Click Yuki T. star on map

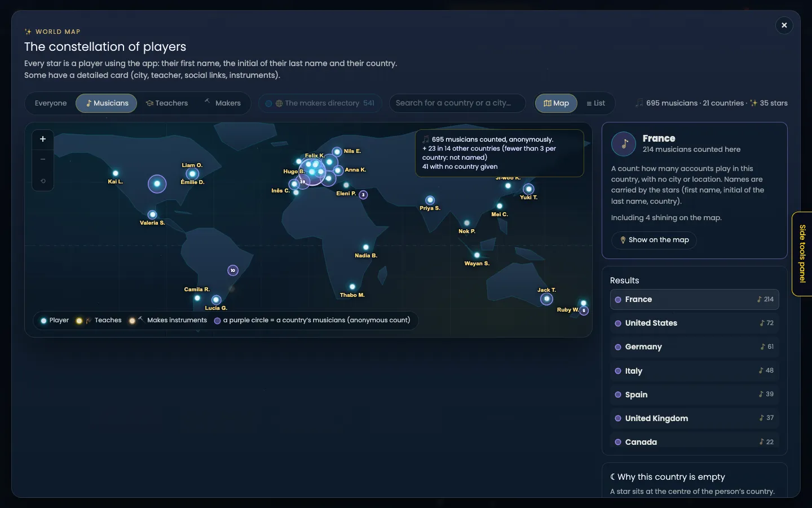[528, 189]
